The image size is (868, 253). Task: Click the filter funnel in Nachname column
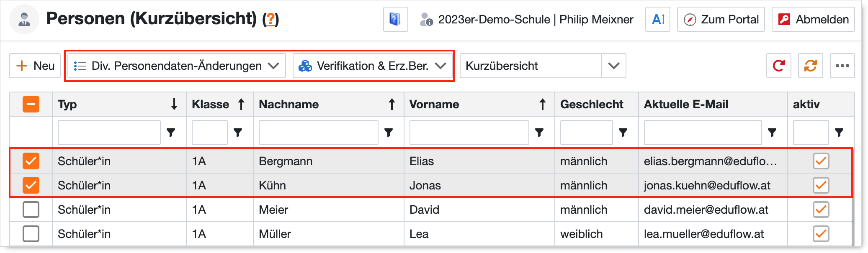pyautogui.click(x=389, y=133)
